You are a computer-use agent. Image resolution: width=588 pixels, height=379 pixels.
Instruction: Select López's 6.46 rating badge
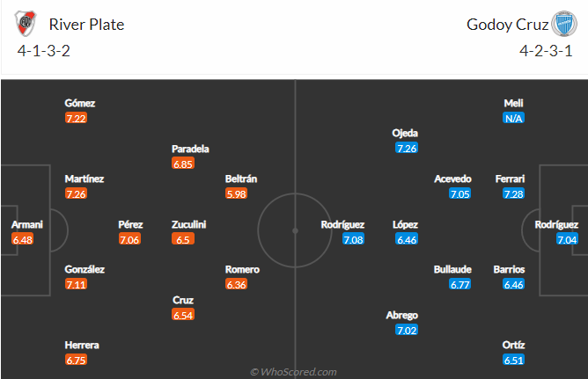[407, 239]
